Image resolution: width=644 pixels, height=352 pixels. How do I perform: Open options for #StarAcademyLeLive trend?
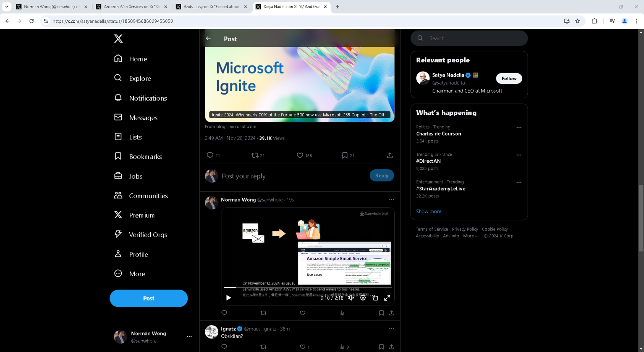(519, 182)
